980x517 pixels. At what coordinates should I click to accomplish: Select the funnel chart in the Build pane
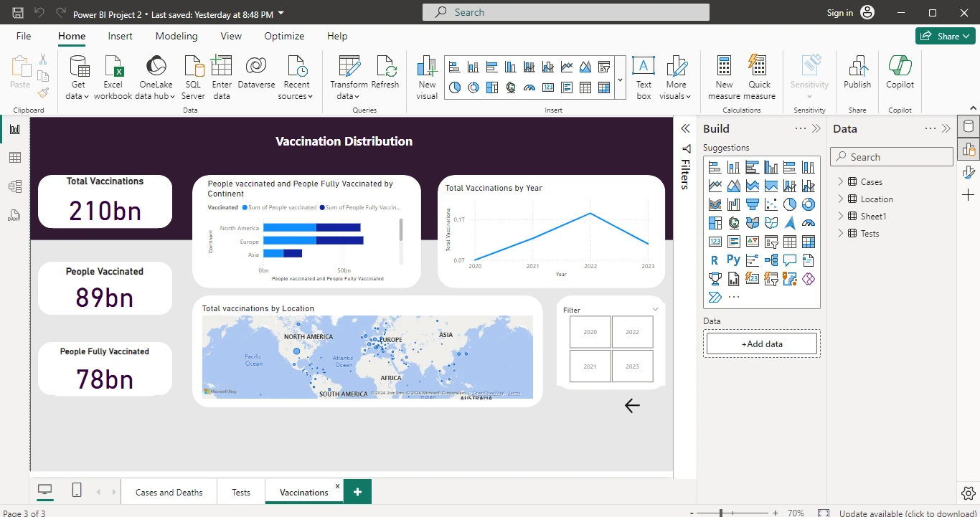(x=753, y=204)
